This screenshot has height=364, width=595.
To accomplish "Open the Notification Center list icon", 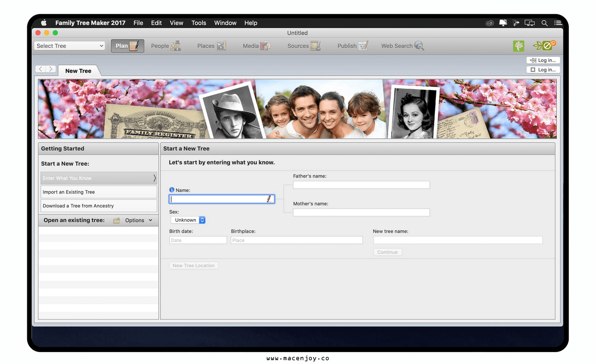I will pos(558,23).
